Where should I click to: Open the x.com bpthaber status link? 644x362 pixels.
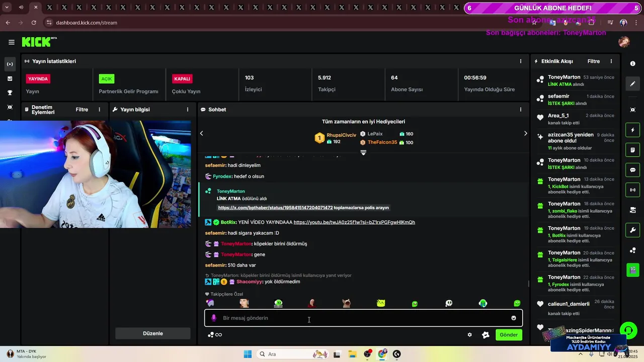tap(275, 208)
